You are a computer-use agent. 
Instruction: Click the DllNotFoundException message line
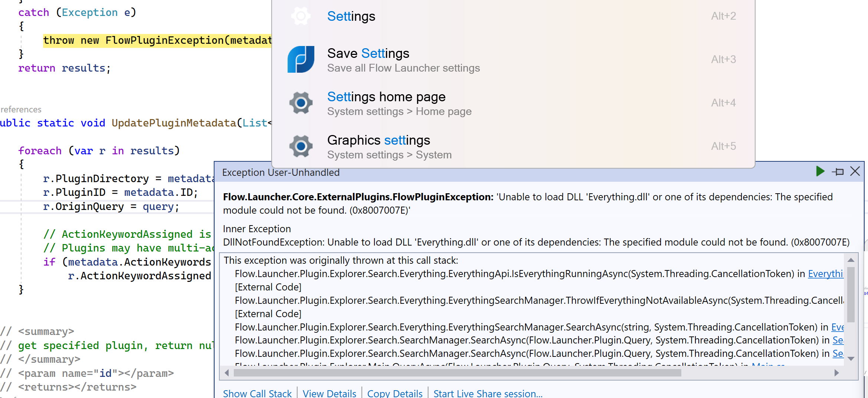click(x=536, y=242)
